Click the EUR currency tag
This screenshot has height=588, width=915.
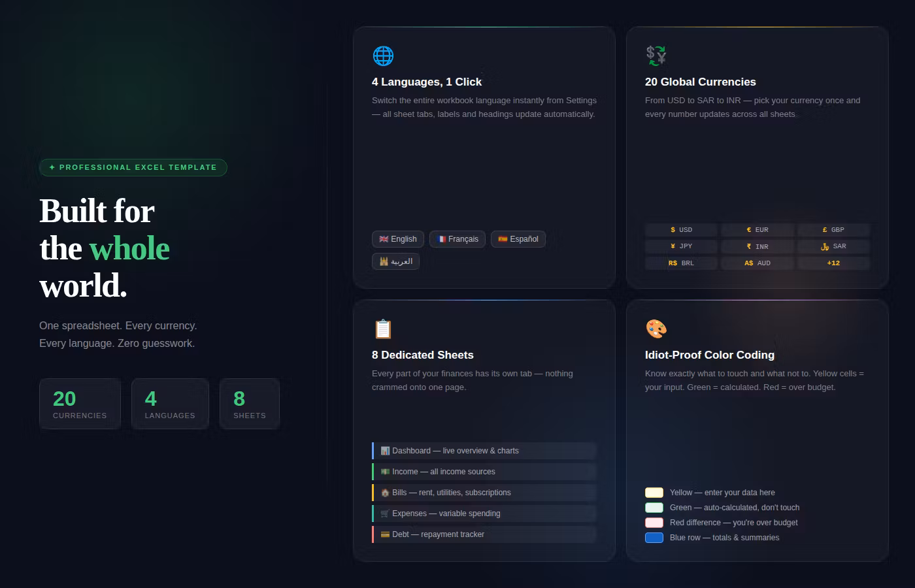757,230
